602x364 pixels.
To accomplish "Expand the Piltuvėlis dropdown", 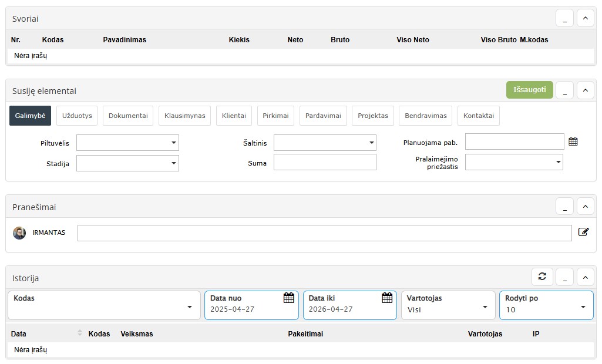I will [x=127, y=143].
